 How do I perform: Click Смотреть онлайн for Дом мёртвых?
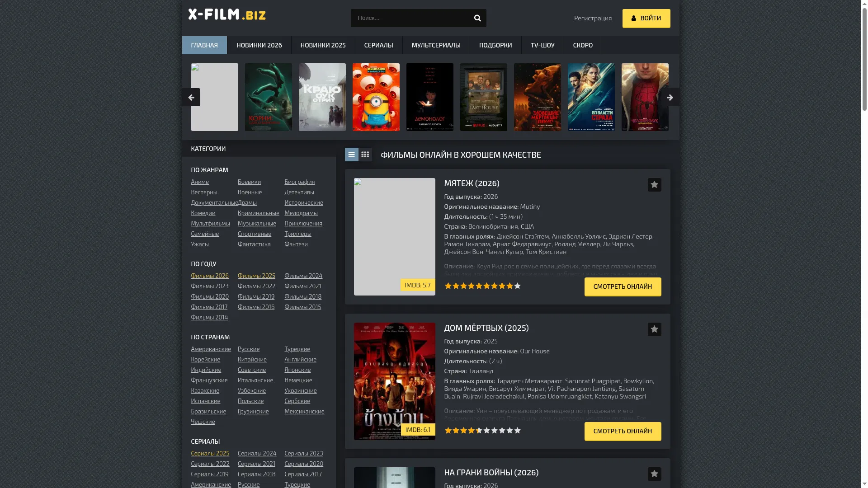click(x=623, y=431)
